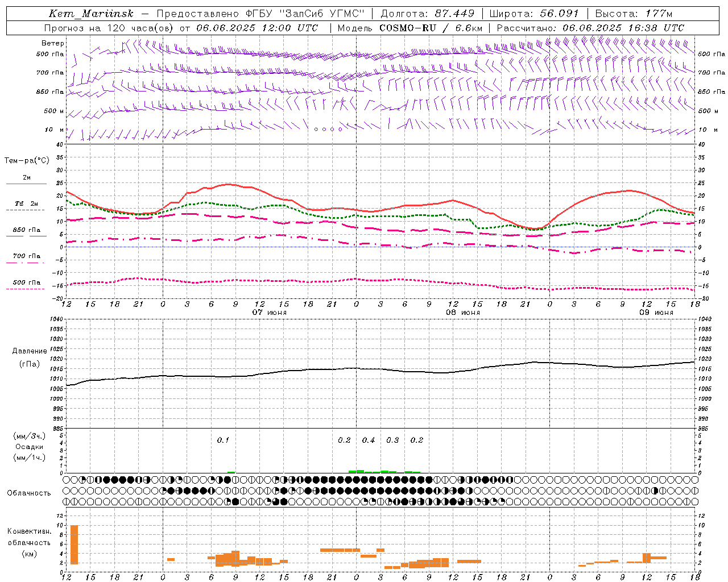Click the Долгота: 87.449 value
728x582 pixels.
pyautogui.click(x=427, y=14)
